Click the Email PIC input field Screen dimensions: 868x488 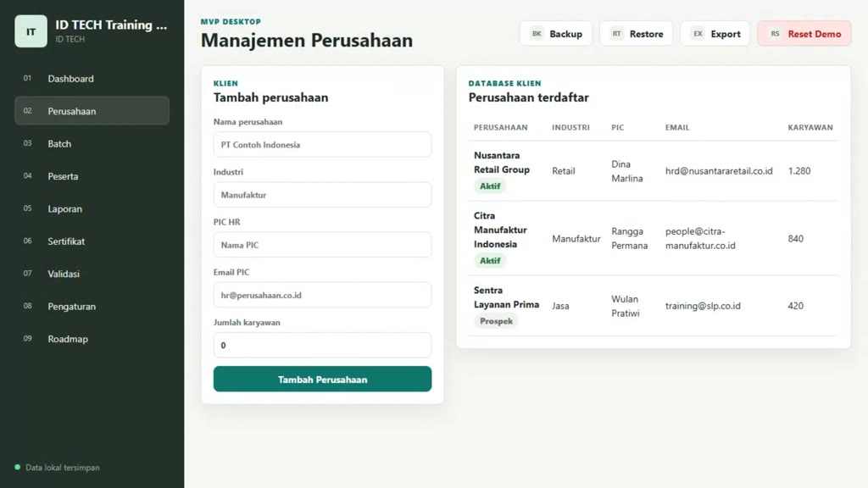point(322,295)
